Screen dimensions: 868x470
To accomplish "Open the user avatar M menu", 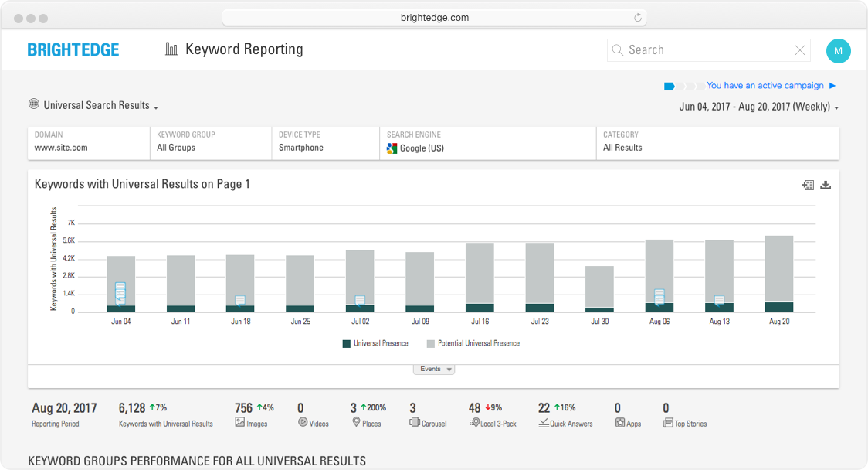I will pyautogui.click(x=838, y=51).
